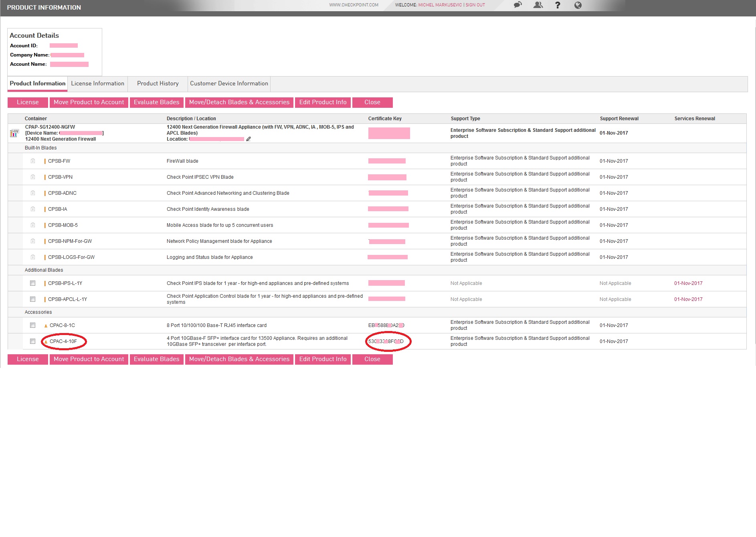Click the upper Edit Product Info button

pyautogui.click(x=323, y=102)
